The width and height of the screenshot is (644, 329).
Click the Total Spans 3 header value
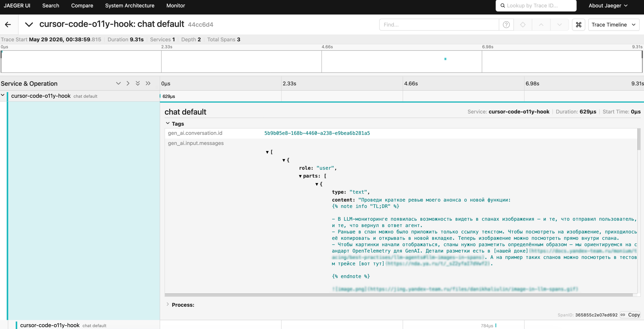239,39
